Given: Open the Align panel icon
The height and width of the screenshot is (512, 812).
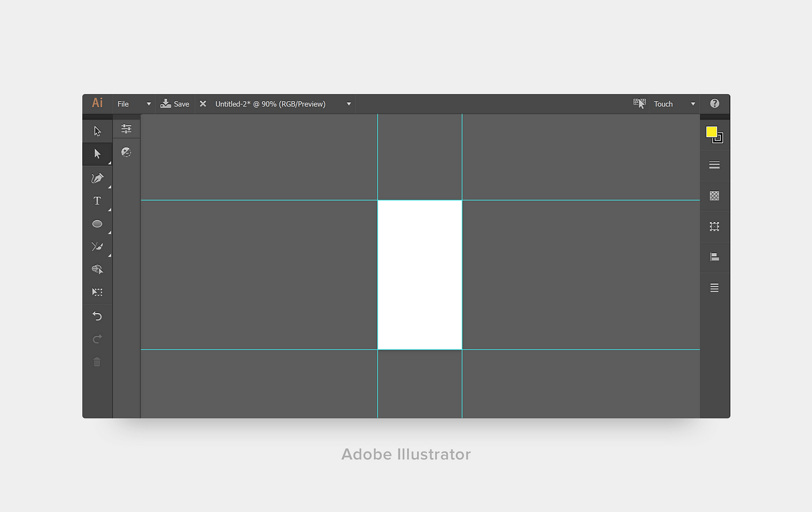Looking at the screenshot, I should [x=715, y=257].
